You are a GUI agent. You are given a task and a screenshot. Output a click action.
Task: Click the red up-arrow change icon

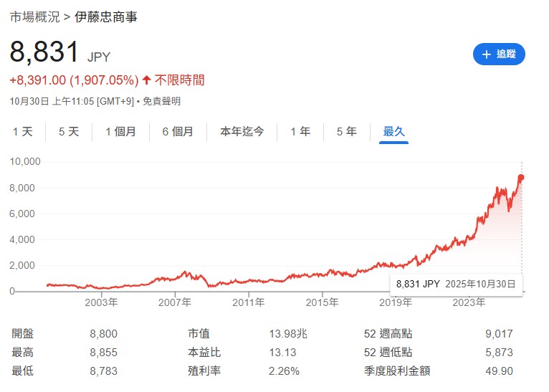147,80
